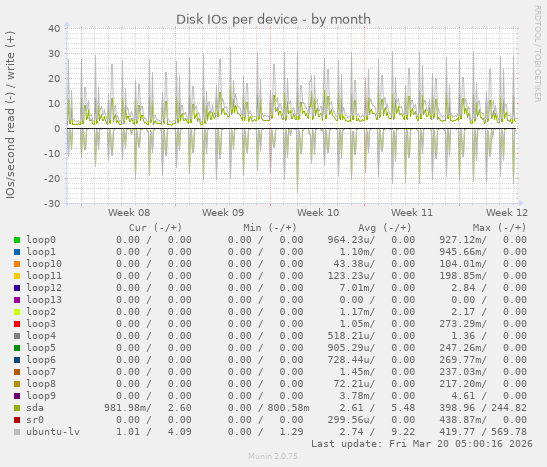Click the purple loop13 legend swatch
The width and height of the screenshot is (547, 467).
[17, 300]
